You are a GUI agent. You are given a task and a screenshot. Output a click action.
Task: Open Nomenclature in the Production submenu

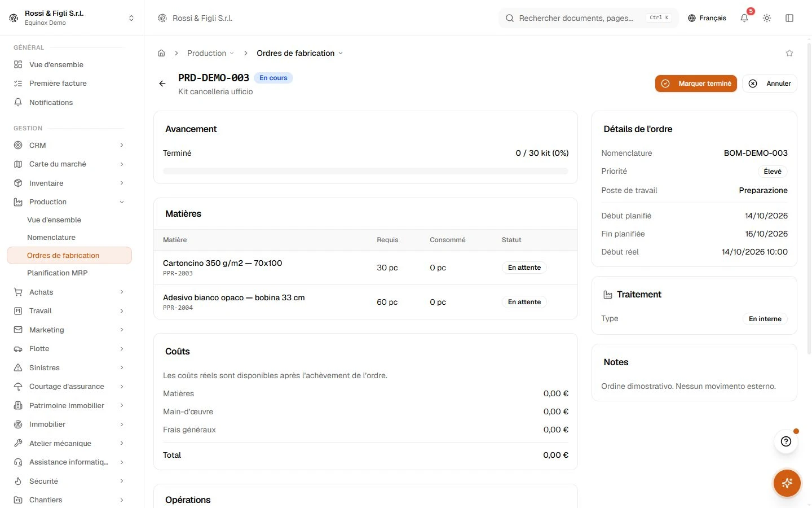click(x=51, y=238)
